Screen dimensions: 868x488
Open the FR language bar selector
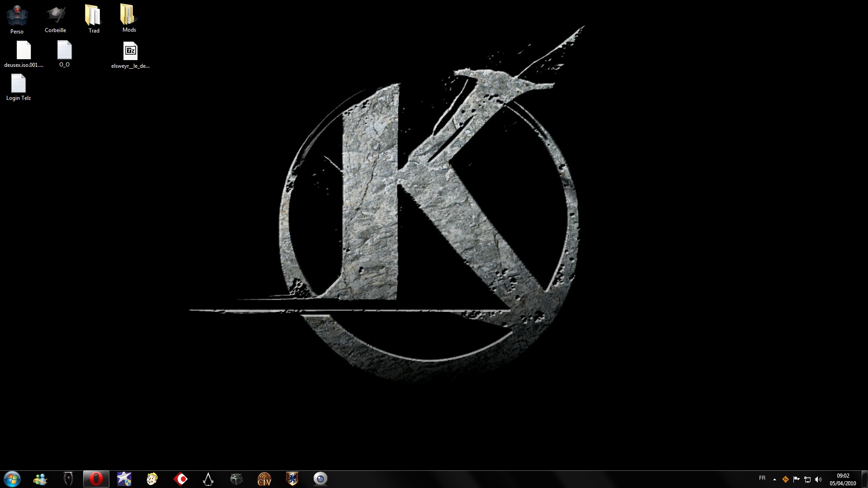click(x=762, y=478)
